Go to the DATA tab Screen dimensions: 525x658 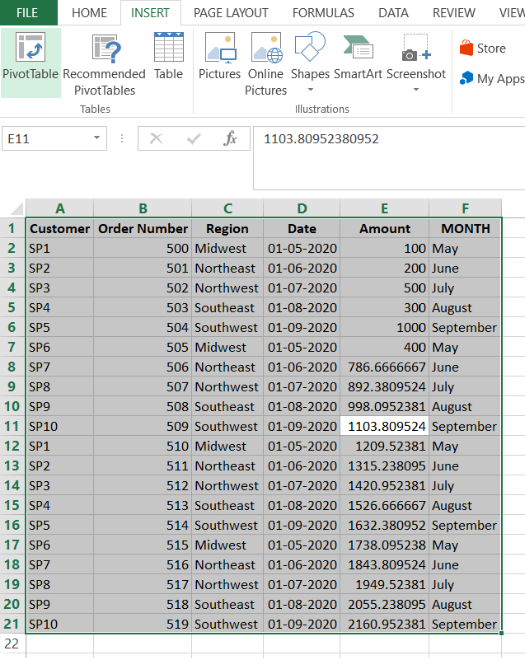tap(393, 13)
